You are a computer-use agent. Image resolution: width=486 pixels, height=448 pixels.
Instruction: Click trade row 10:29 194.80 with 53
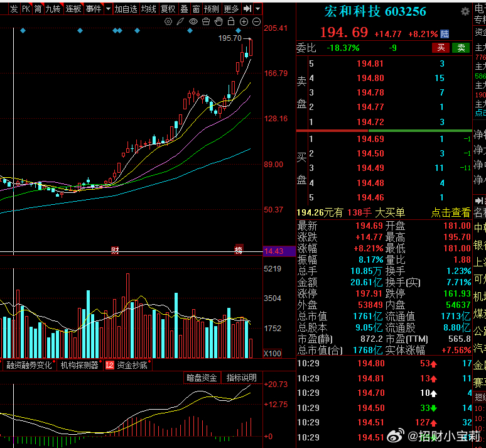(x=384, y=363)
